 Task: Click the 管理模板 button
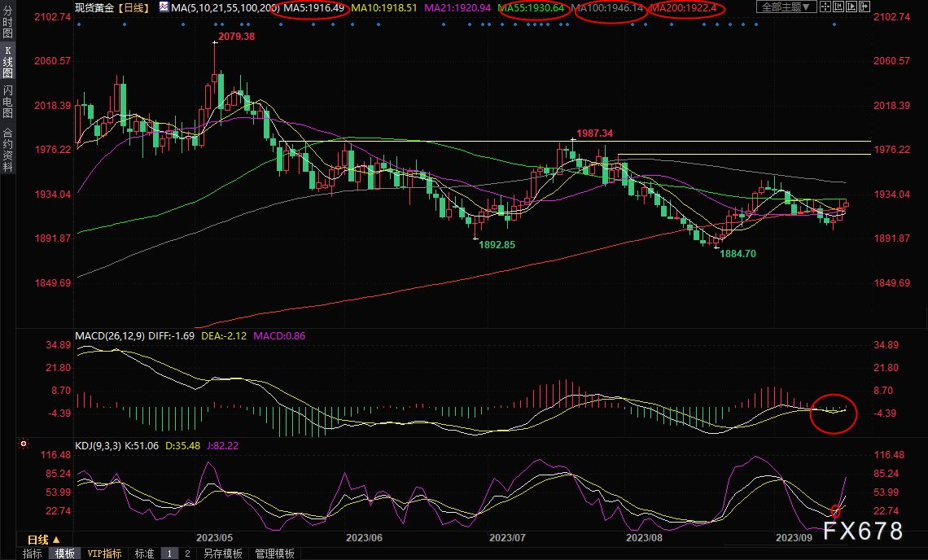[275, 553]
